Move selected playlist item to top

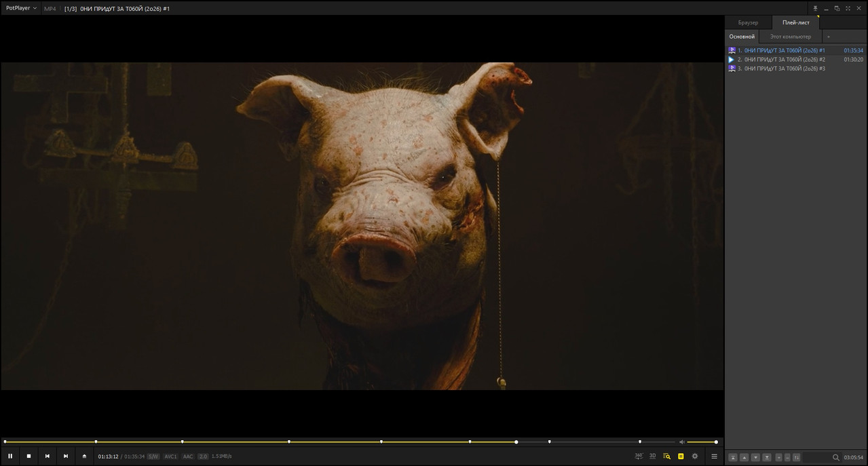(733, 457)
